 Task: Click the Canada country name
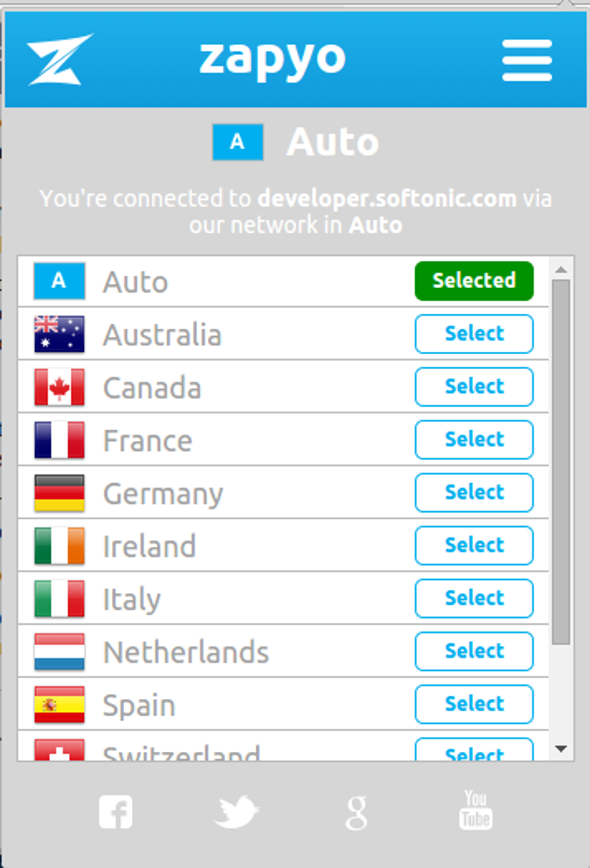[x=152, y=388]
